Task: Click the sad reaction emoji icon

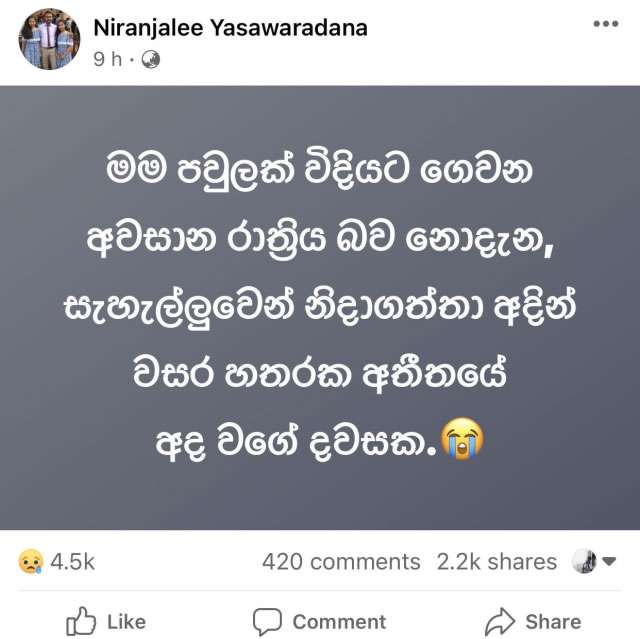Action: point(31,561)
